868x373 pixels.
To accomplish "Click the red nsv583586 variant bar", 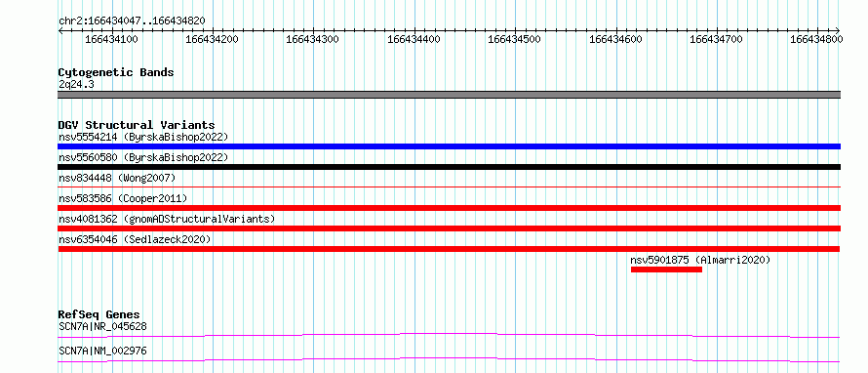I will pyautogui.click(x=449, y=208).
